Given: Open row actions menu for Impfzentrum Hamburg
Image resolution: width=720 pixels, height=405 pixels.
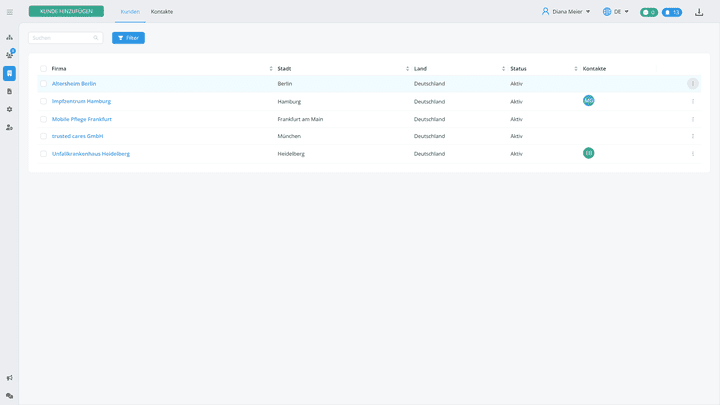Looking at the screenshot, I should click(x=693, y=101).
